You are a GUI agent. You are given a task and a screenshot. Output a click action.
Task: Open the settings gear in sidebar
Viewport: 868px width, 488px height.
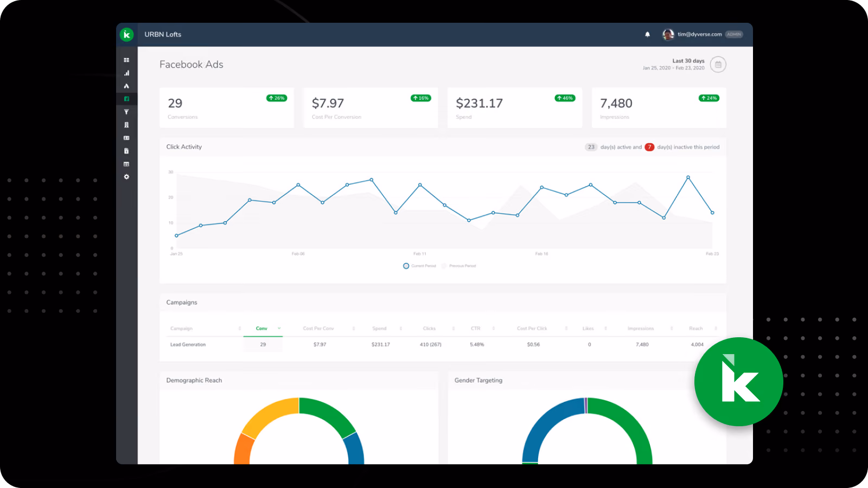point(126,177)
